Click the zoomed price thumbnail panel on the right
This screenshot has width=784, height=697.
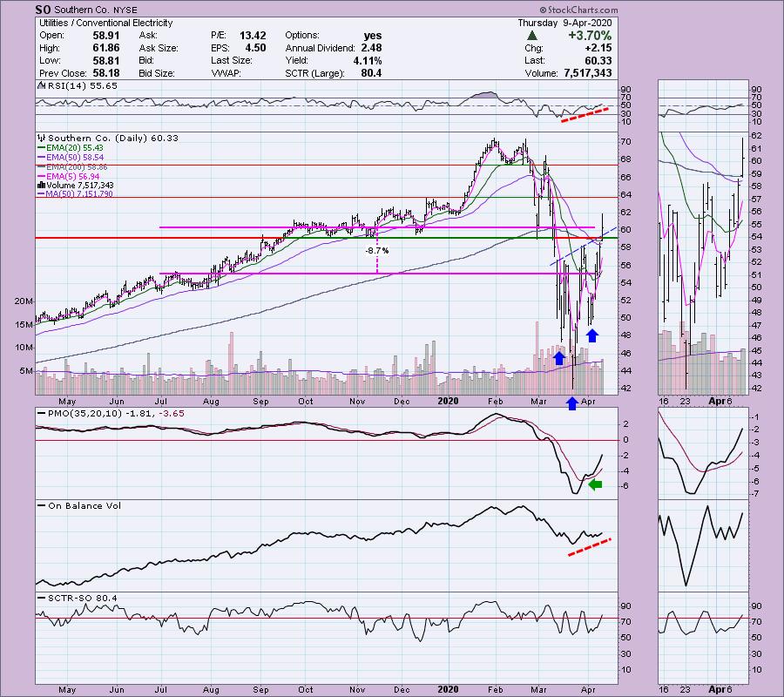[x=703, y=263]
